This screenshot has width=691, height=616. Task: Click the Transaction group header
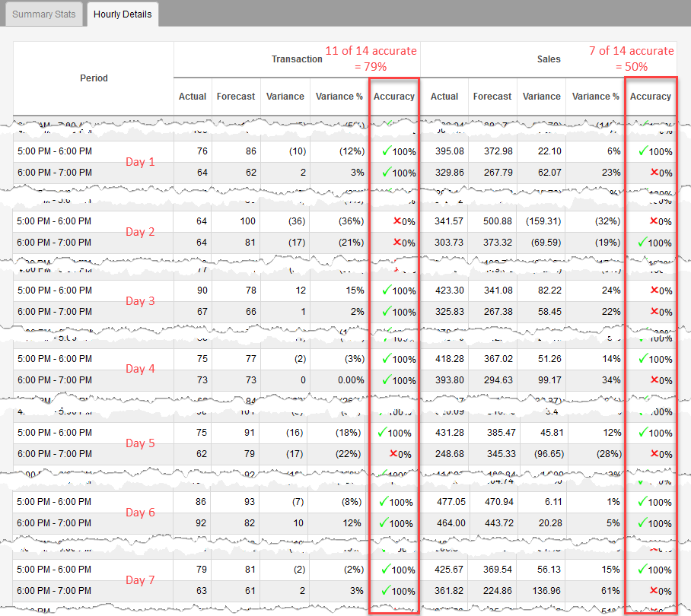(297, 59)
